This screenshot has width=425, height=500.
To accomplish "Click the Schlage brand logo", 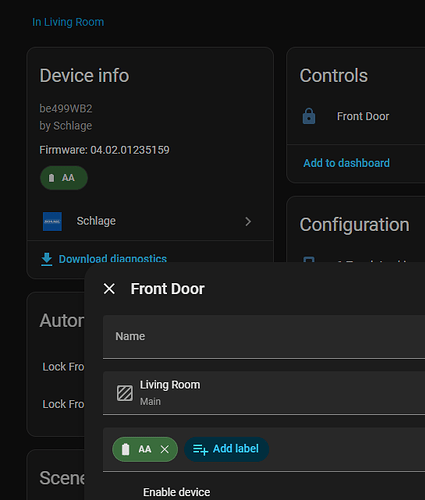I will [x=52, y=221].
